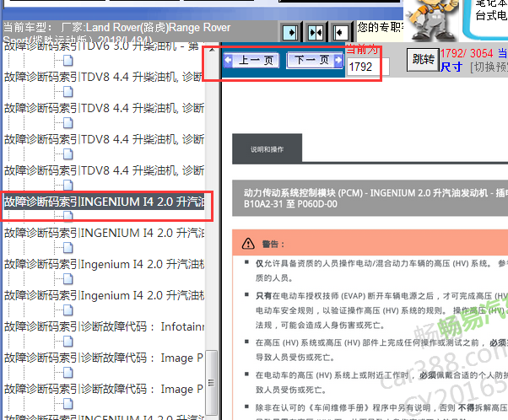The width and height of the screenshot is (508, 420).
Task: Open document icon under the Infotainment row
Action: coord(68,341)
